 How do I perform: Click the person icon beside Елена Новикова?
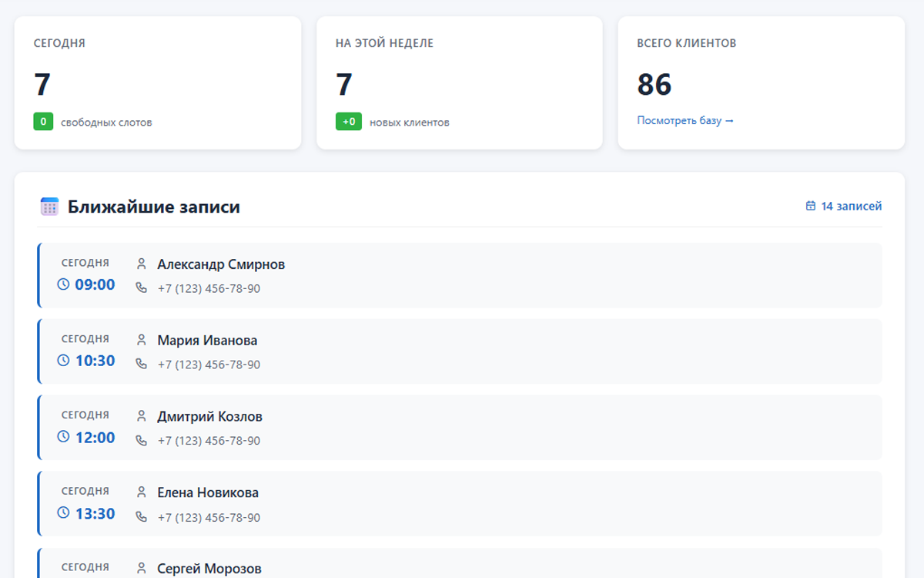tap(141, 492)
